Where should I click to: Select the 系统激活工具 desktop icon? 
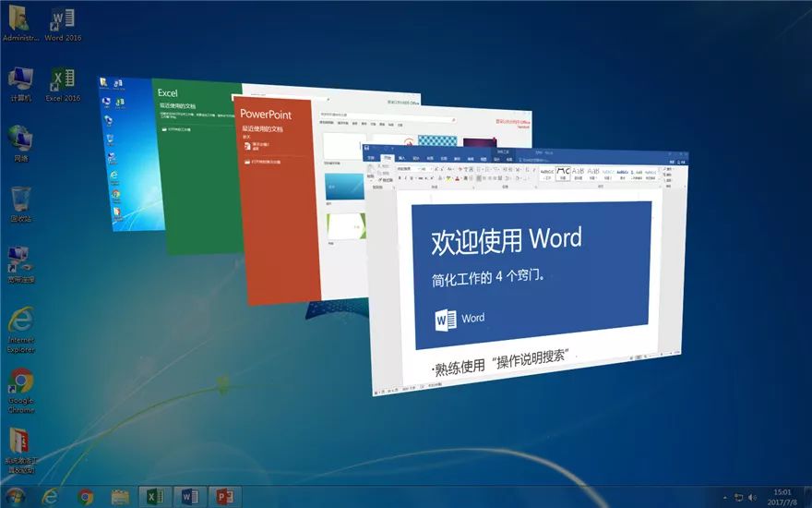click(20, 451)
